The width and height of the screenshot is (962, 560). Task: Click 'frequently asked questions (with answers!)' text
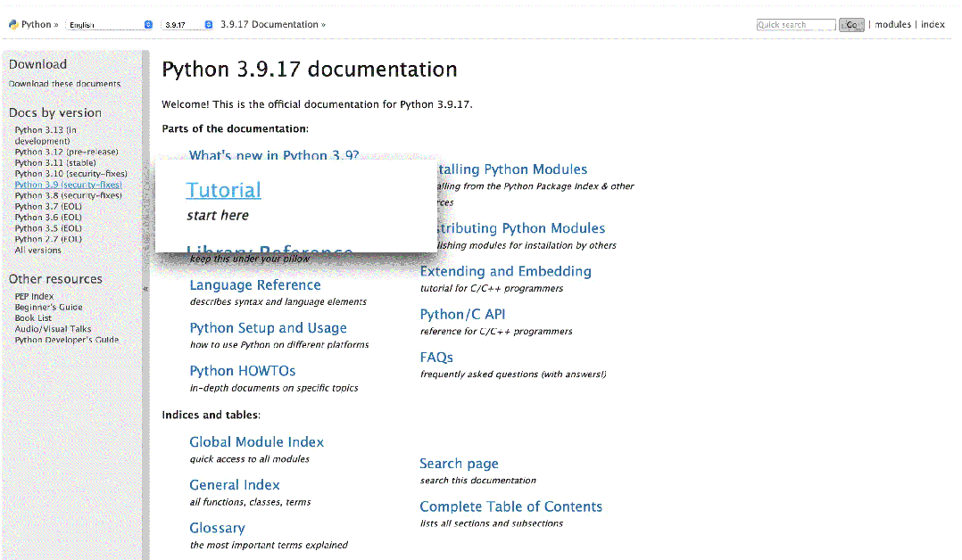coord(513,375)
